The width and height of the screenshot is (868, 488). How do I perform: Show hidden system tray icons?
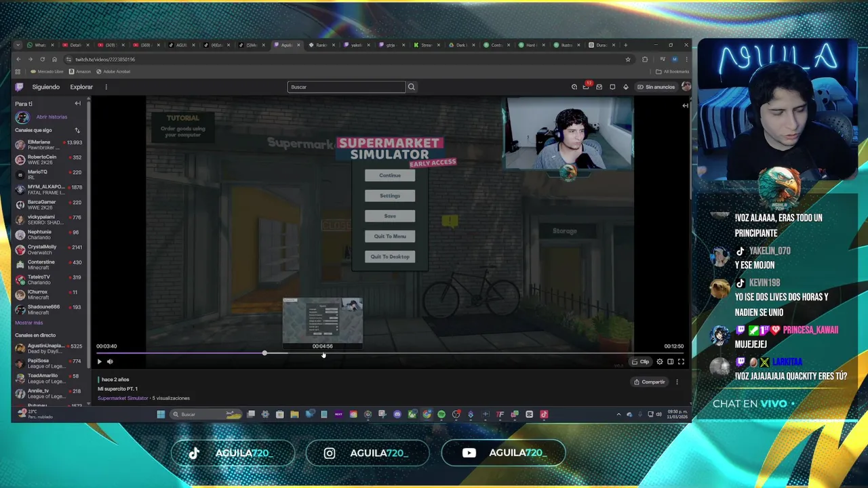coord(618,414)
